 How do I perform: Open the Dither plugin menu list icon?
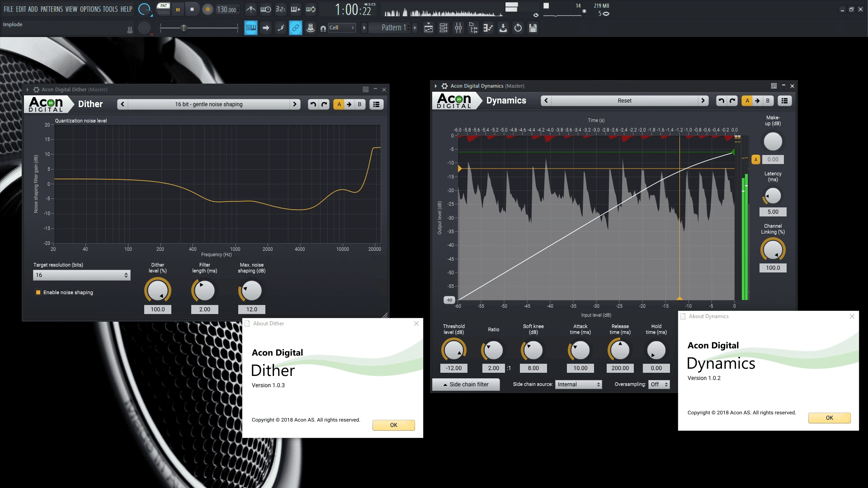376,104
